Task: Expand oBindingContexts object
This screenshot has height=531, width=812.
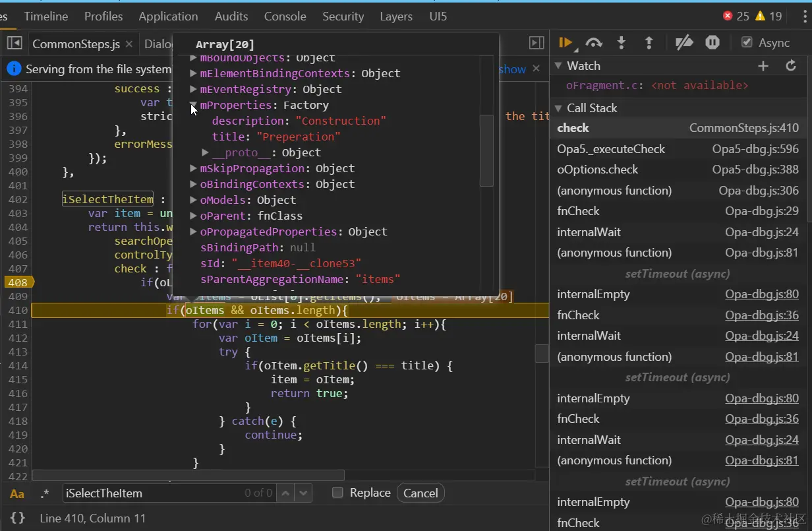Action: click(x=193, y=184)
